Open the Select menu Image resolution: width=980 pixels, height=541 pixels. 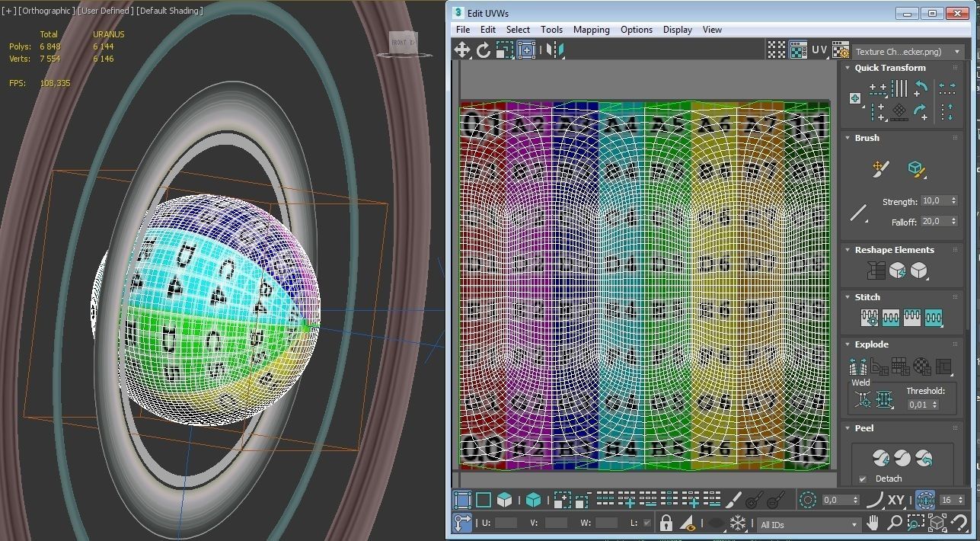point(518,30)
